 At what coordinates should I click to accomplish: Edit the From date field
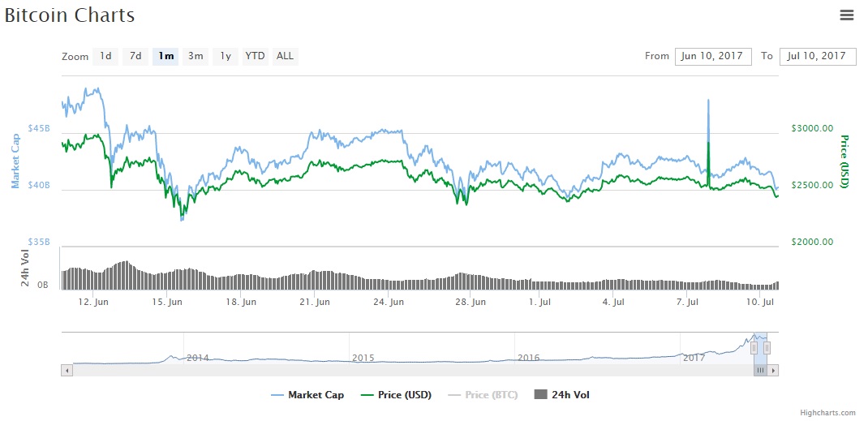click(713, 57)
